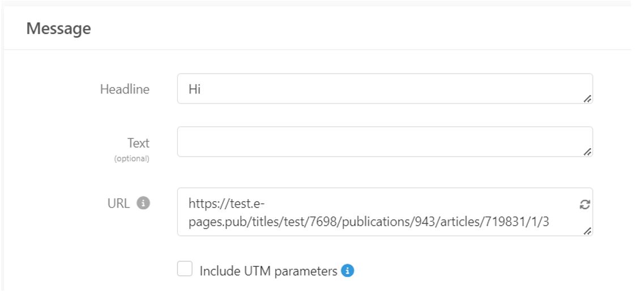Click the Headline field label

point(125,89)
